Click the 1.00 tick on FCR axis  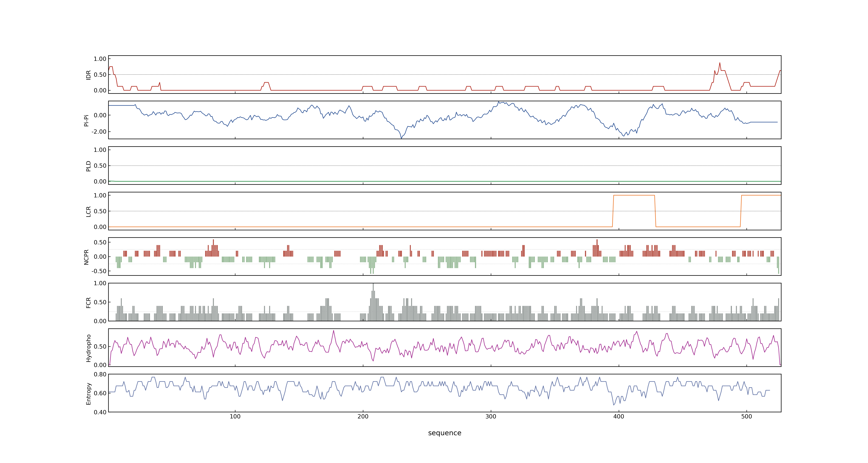(100, 283)
